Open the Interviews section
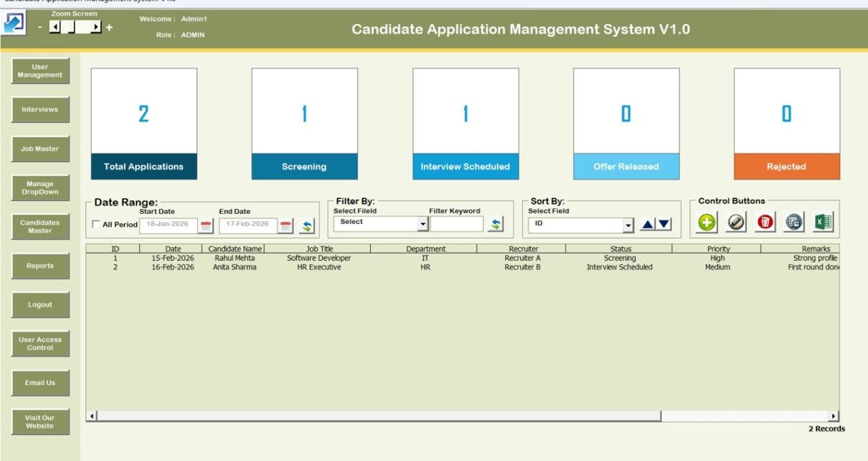Image resolution: width=868 pixels, height=461 pixels. pyautogui.click(x=40, y=110)
